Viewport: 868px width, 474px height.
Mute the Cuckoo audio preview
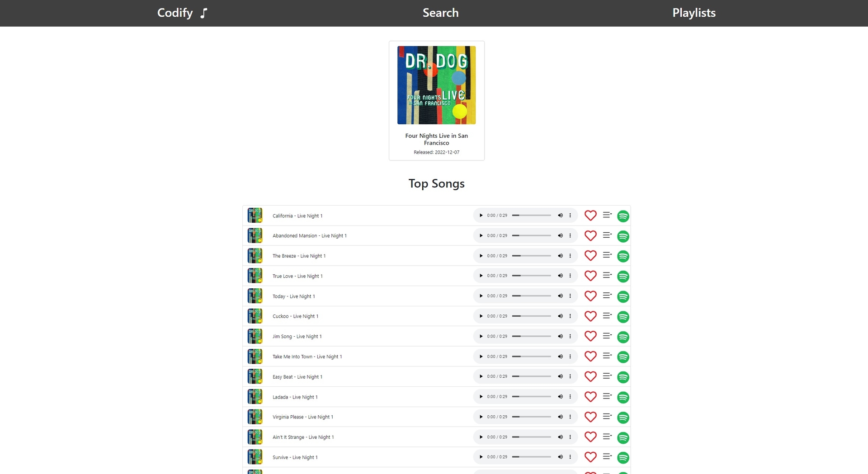pyautogui.click(x=560, y=316)
